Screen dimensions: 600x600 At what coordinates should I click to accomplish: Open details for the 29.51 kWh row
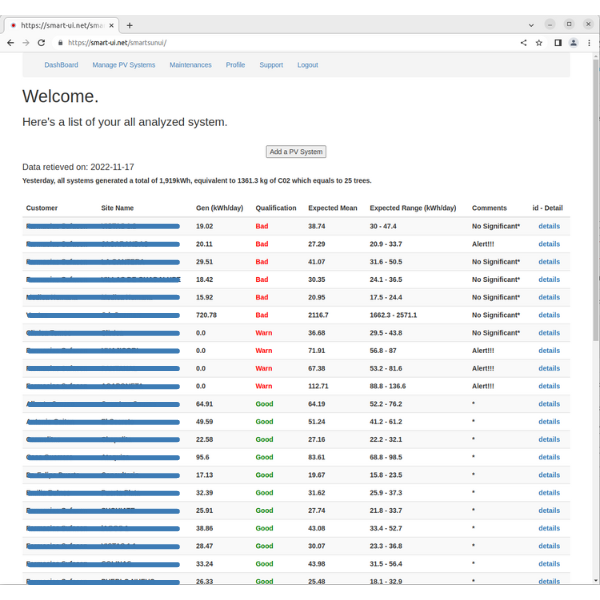549,262
